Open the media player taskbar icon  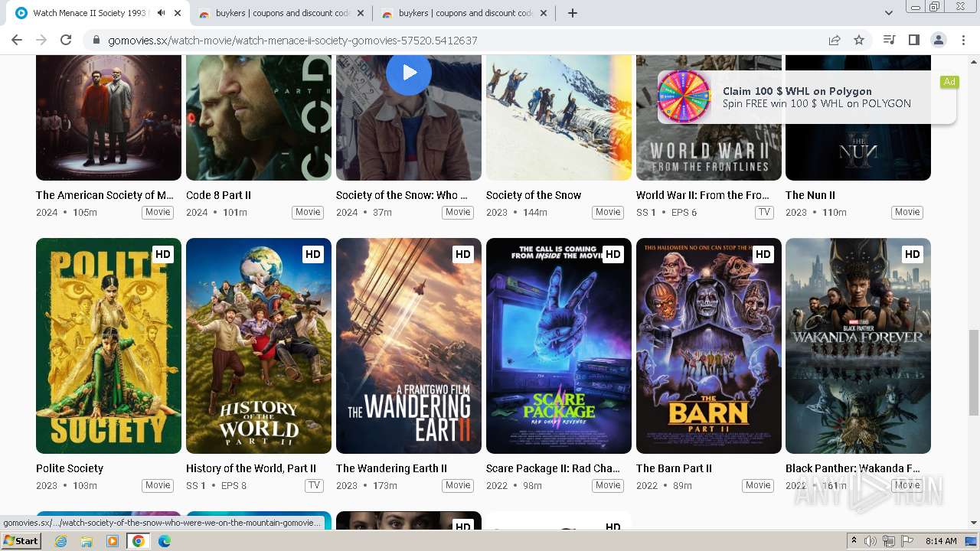coord(113,541)
